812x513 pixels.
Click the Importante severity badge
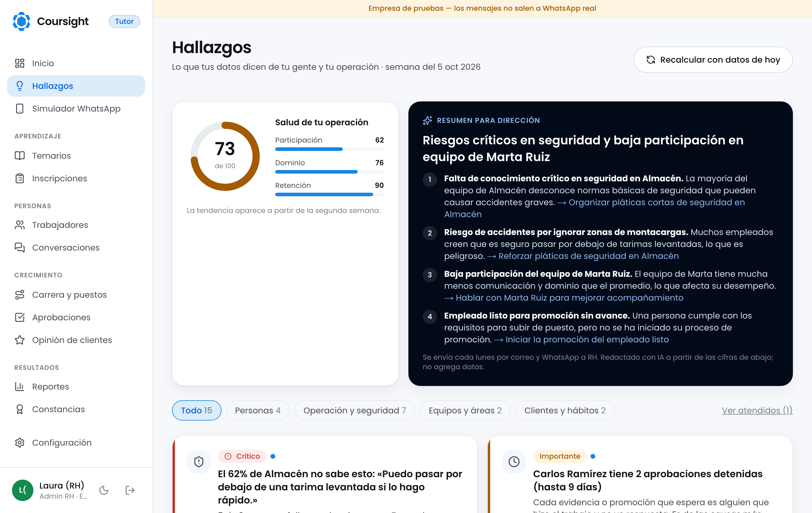[x=560, y=456]
